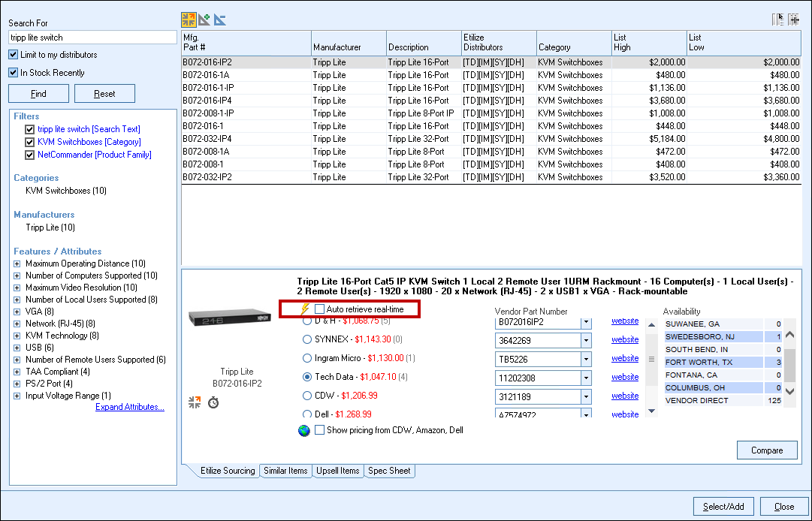Select the SYNNEX distributor radio button
The image size is (812, 521).
(x=307, y=339)
